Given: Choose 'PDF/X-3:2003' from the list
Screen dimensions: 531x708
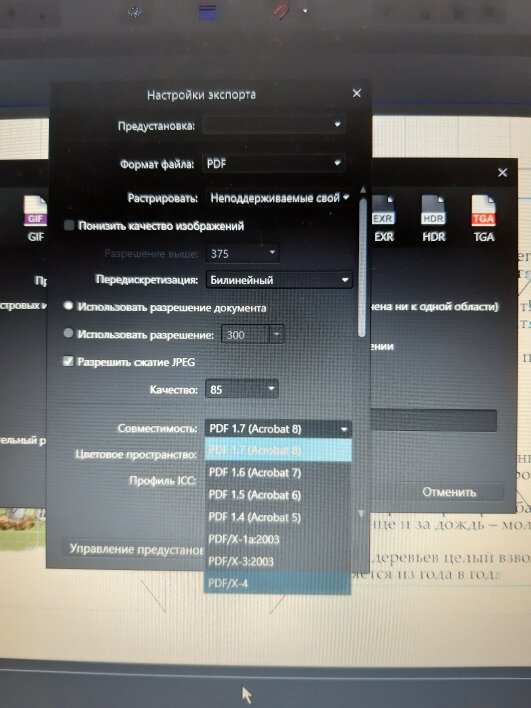Looking at the screenshot, I should 278,561.
